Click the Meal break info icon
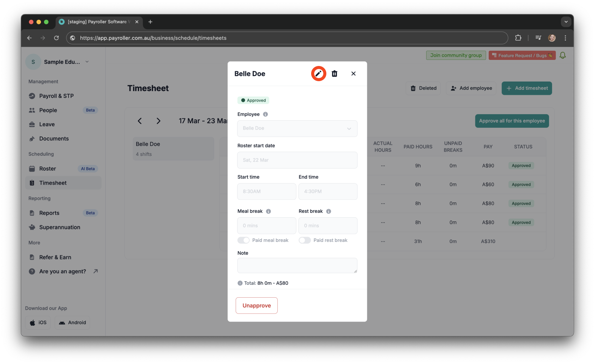 tap(268, 211)
